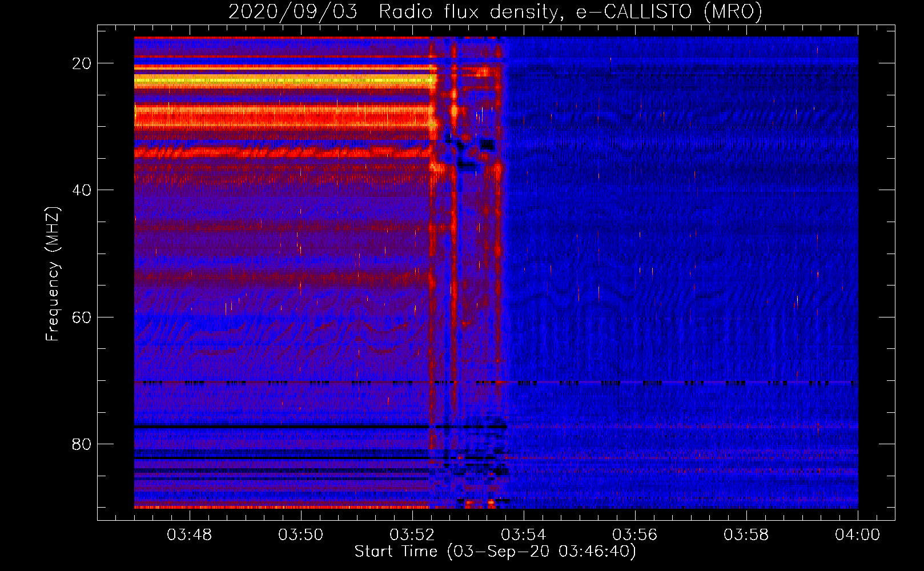924x571 pixels.
Task: Click the 03:52 time tick label
Action: point(412,534)
